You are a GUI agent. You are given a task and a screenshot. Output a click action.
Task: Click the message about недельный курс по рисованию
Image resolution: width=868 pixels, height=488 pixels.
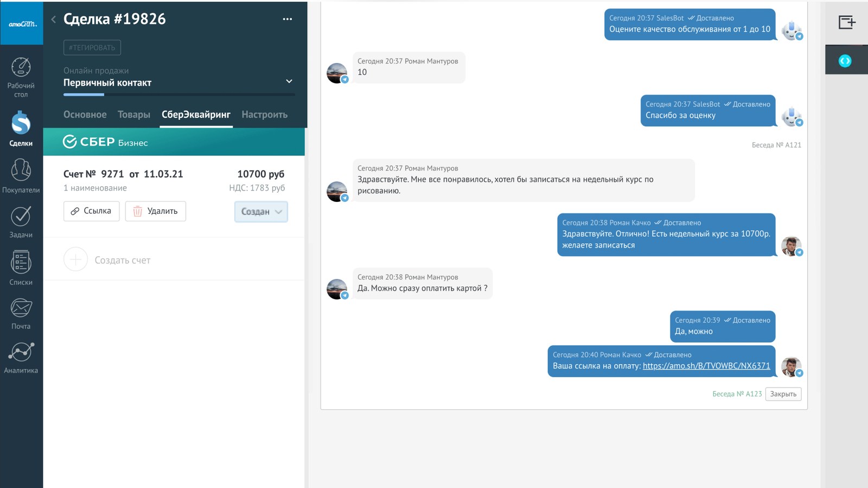[x=524, y=180]
